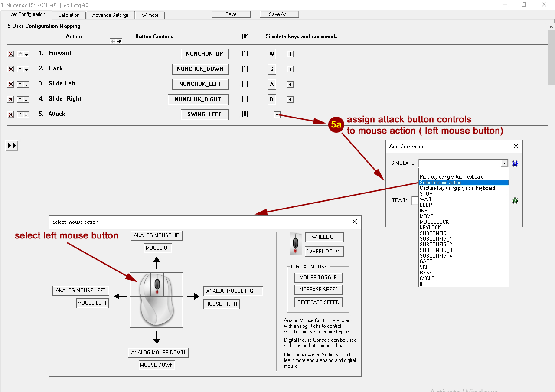Switch to the Calibration tab

[69, 15]
